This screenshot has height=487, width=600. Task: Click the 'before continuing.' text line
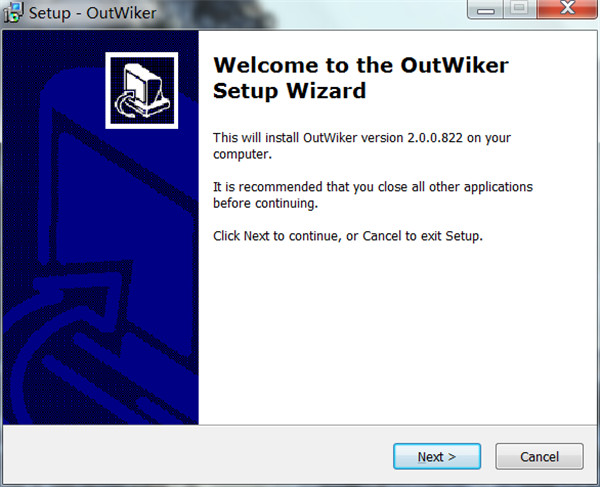[x=265, y=203]
